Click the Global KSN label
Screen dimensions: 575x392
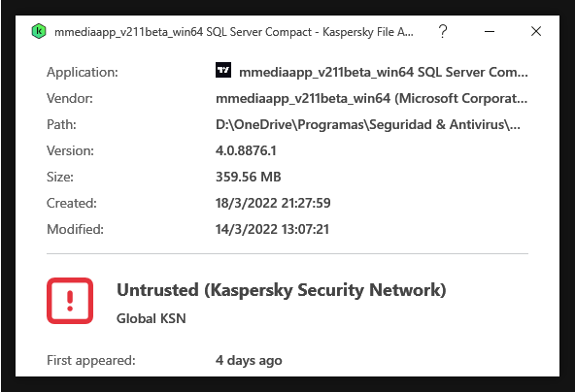152,318
